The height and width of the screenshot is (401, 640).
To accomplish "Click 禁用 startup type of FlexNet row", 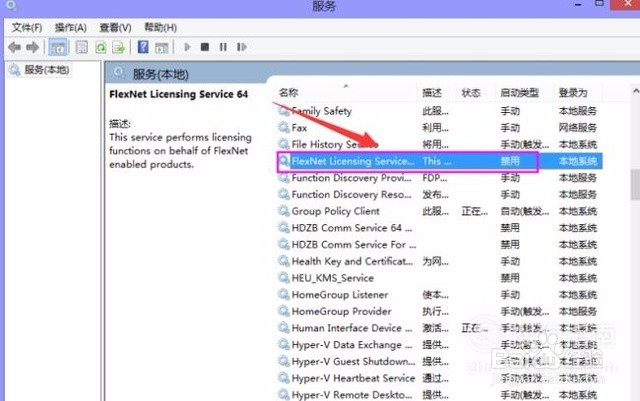I will click(510, 161).
